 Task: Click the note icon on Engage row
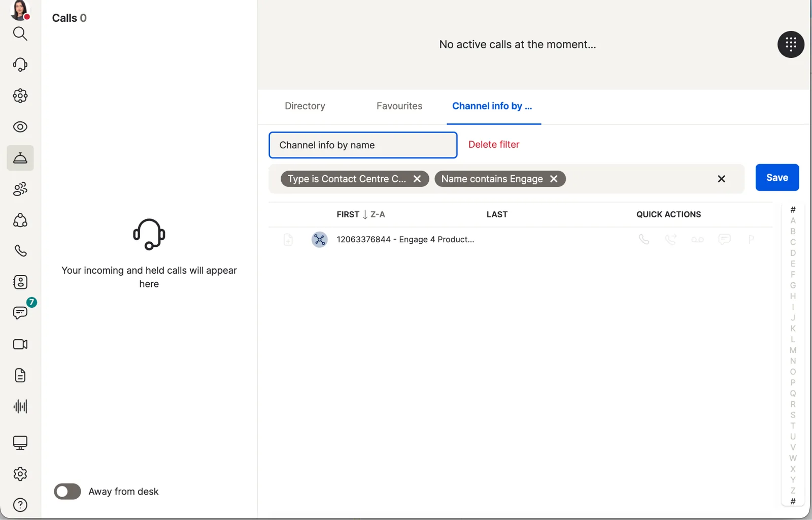click(288, 239)
